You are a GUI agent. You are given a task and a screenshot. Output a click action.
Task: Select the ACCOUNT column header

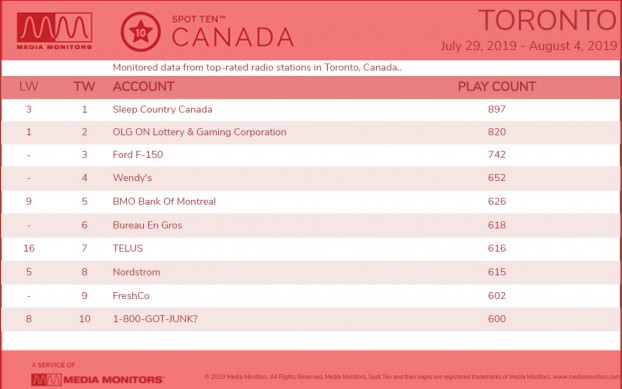[x=143, y=86]
